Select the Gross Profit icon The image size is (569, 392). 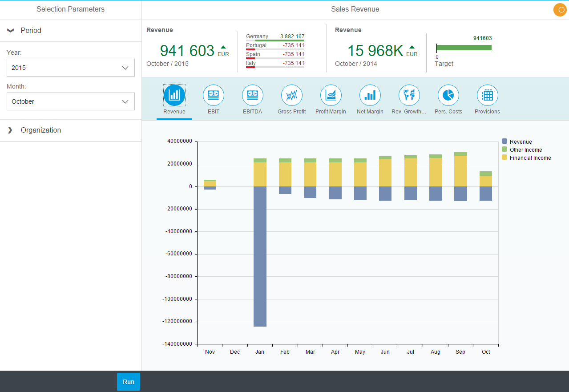[x=291, y=95]
